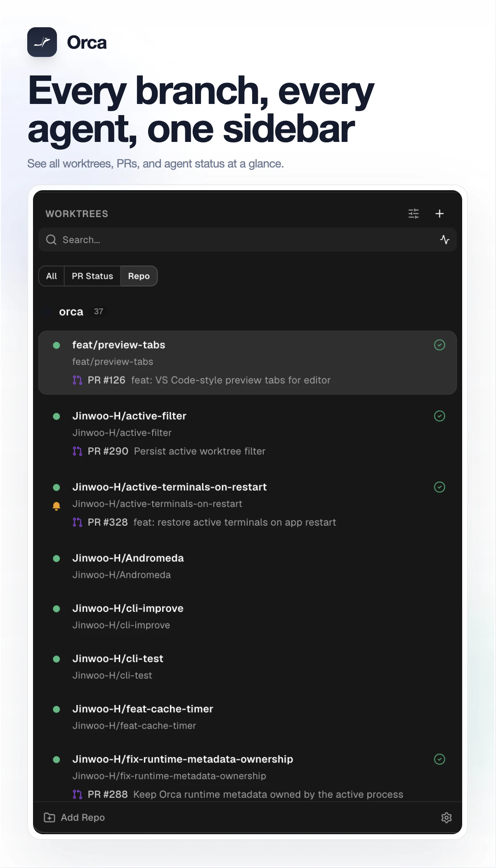The width and height of the screenshot is (496, 868).
Task: Click check status icon on active-filter row
Action: pos(439,416)
